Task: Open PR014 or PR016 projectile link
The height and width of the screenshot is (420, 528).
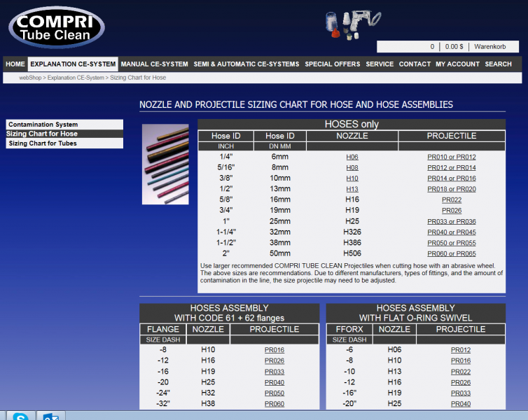Action: (x=452, y=178)
